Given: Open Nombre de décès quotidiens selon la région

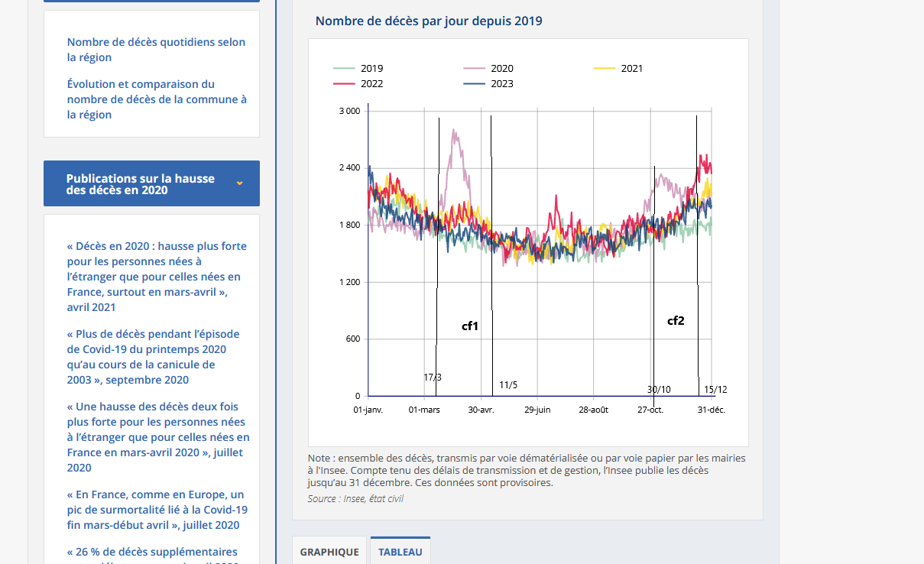Looking at the screenshot, I should (x=157, y=50).
